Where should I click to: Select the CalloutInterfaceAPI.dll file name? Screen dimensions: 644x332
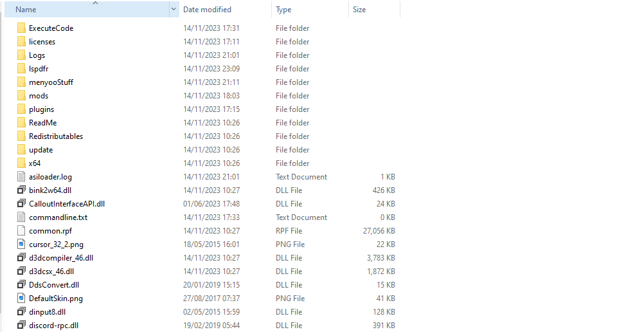(67, 204)
